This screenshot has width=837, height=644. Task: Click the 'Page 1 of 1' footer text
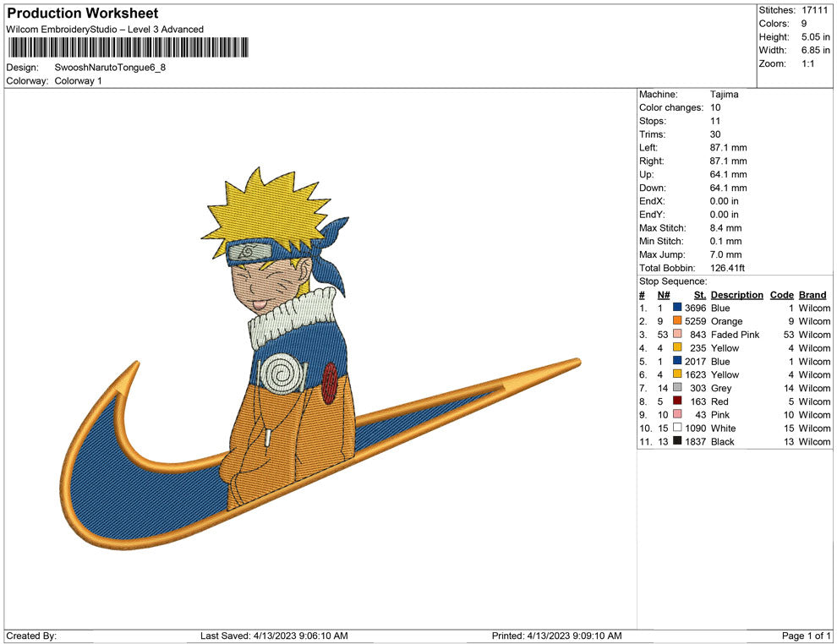tap(806, 636)
